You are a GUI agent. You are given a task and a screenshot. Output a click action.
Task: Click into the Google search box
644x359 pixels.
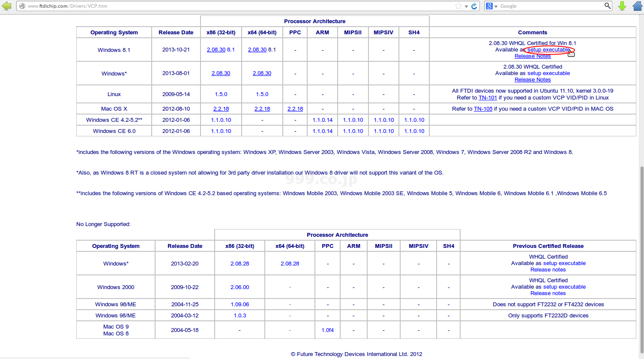coord(551,6)
